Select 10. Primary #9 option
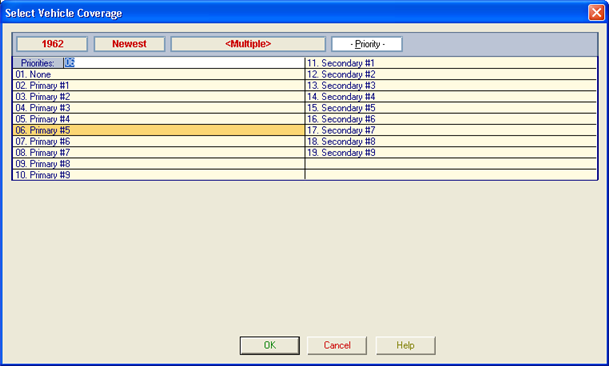This screenshot has height=366, width=609. 158,175
